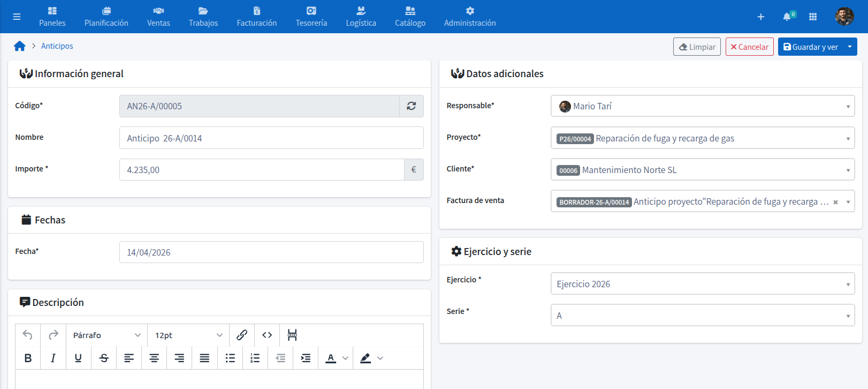Click the plus quick-add icon
868x389 pixels.
[x=760, y=17]
